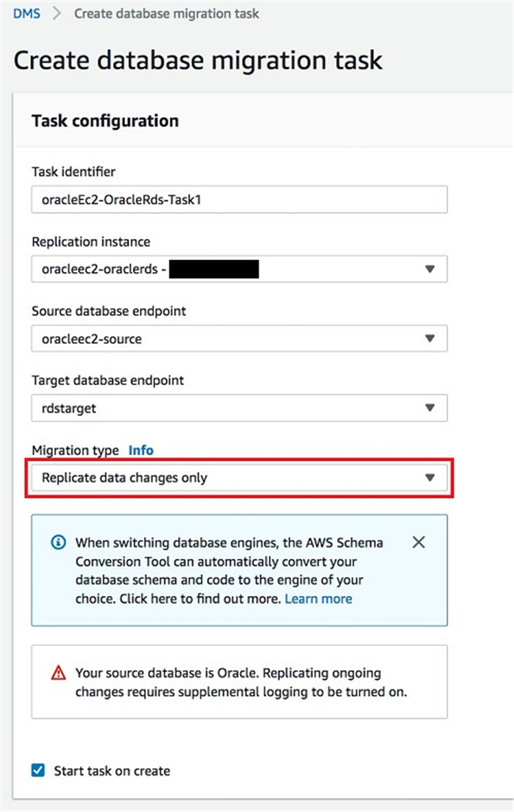Follow the Learn more link

(x=318, y=599)
